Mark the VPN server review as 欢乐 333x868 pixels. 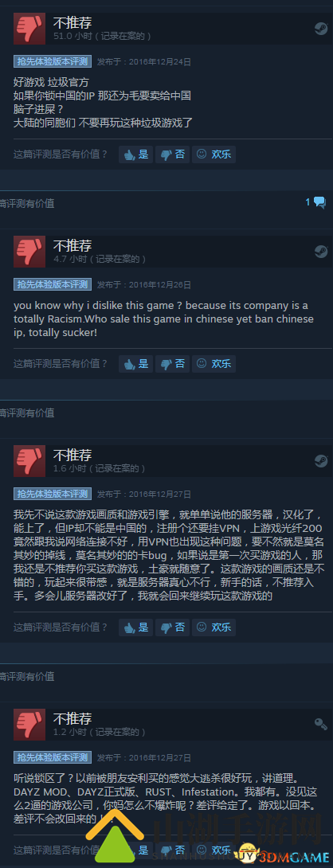214,628
